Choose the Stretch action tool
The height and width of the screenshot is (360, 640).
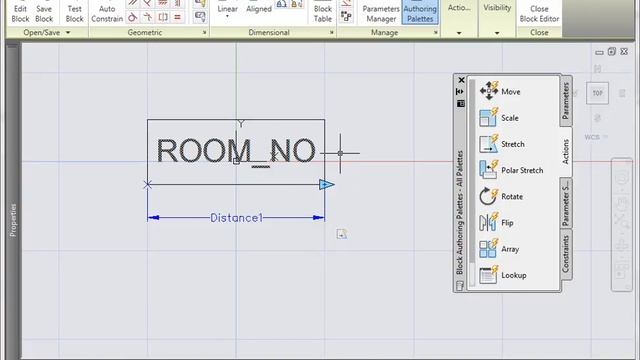(502, 144)
